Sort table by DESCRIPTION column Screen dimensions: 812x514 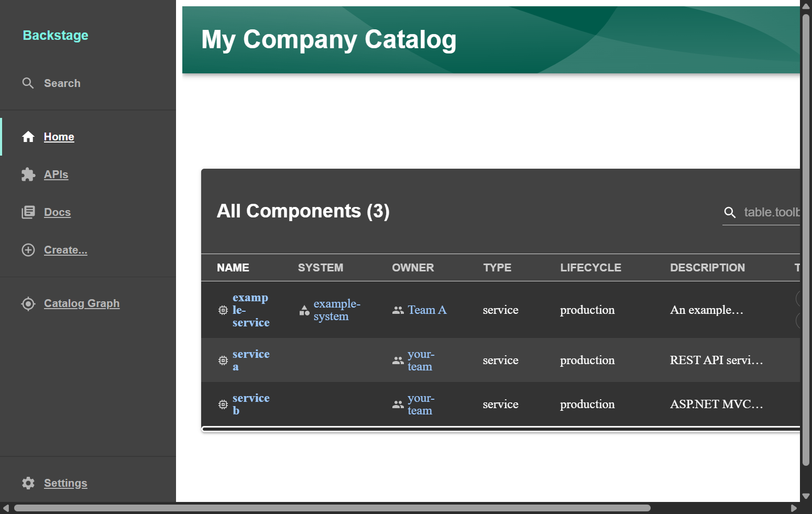707,268
